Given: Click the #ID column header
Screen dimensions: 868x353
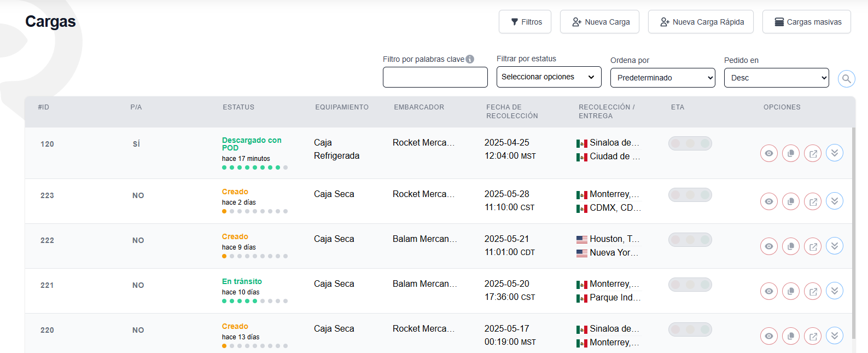Looking at the screenshot, I should [44, 107].
